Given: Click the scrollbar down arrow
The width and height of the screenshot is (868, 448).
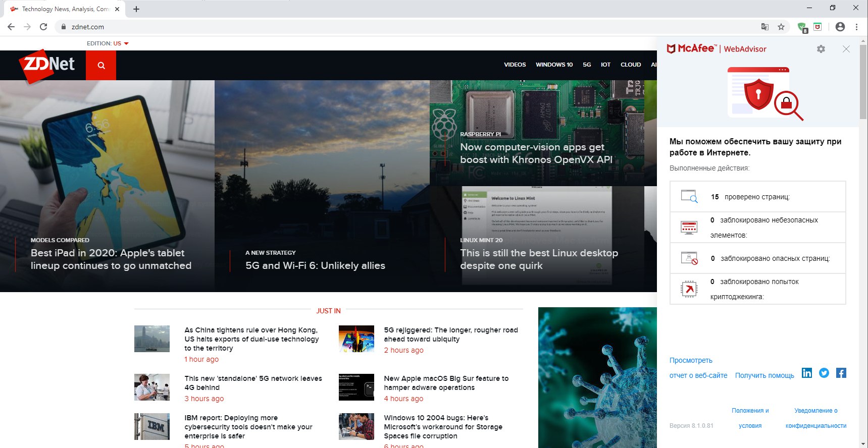Looking at the screenshot, I should tap(863, 444).
